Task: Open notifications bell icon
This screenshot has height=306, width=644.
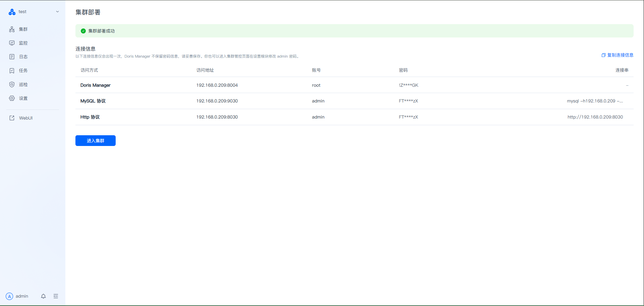Action: click(x=43, y=296)
